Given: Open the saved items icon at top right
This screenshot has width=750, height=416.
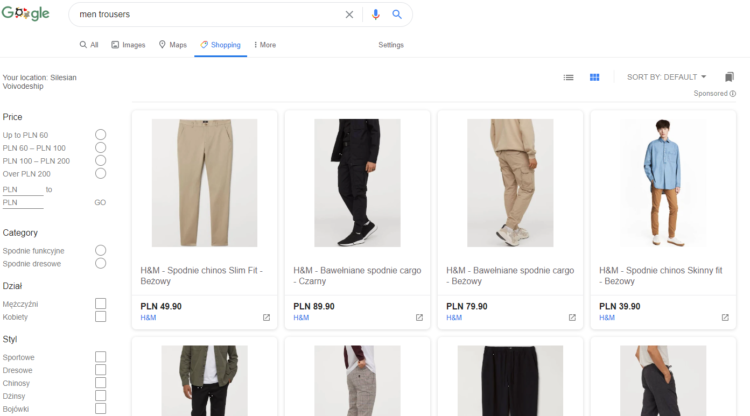Looking at the screenshot, I should point(729,77).
